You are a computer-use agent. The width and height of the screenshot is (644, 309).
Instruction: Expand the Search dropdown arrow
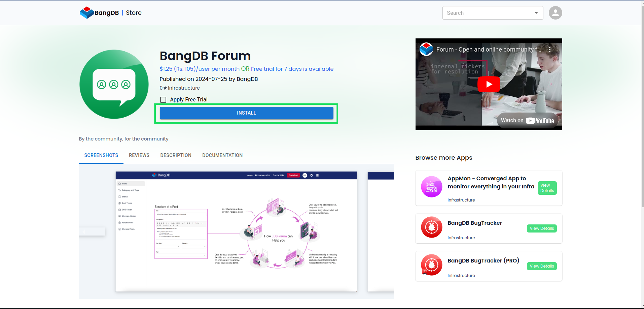[536, 13]
